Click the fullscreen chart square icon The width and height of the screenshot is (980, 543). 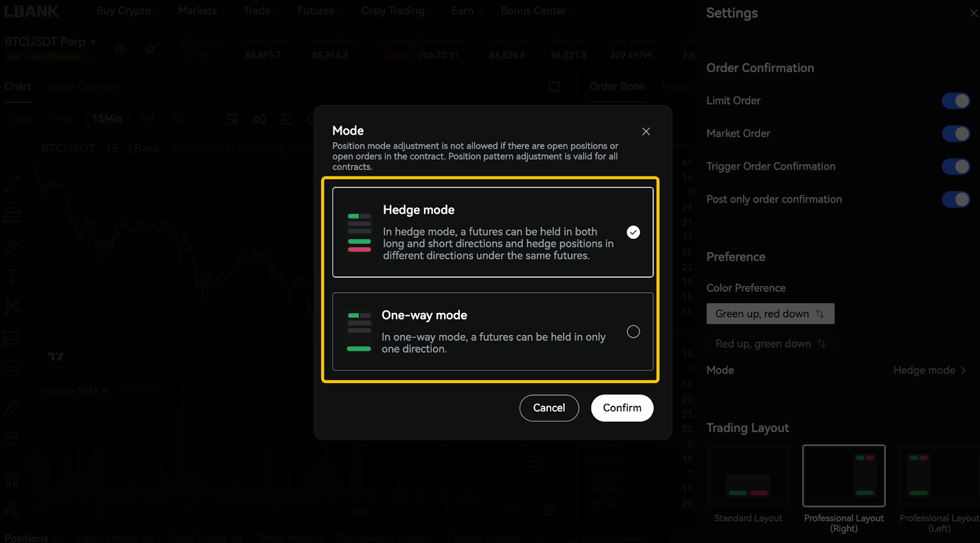[554, 87]
